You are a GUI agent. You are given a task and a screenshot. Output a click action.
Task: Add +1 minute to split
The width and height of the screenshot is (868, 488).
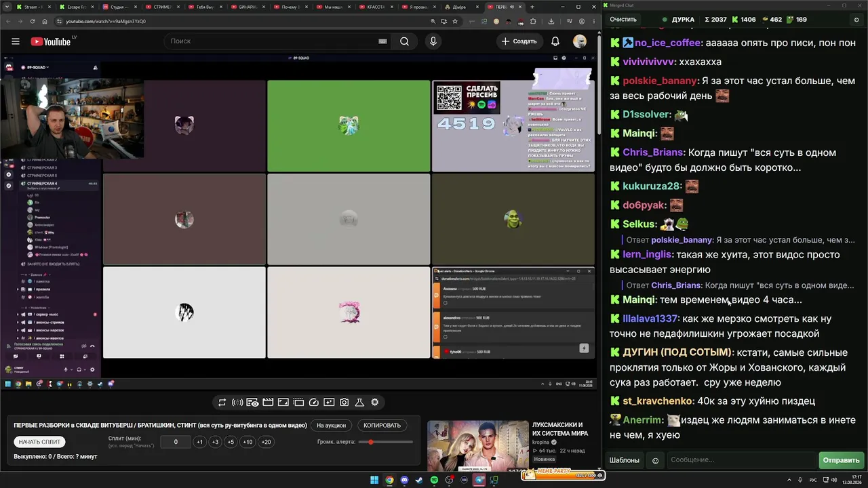pos(199,442)
